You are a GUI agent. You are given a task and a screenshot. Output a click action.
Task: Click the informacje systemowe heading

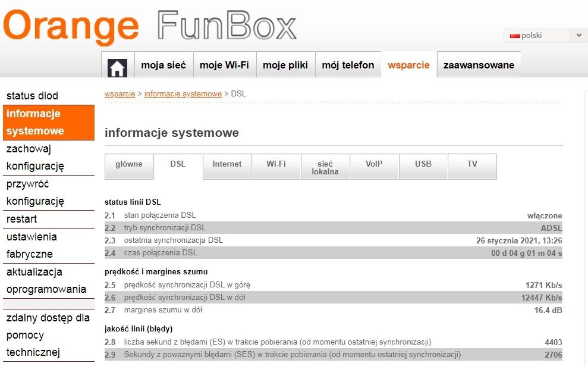pos(172,133)
